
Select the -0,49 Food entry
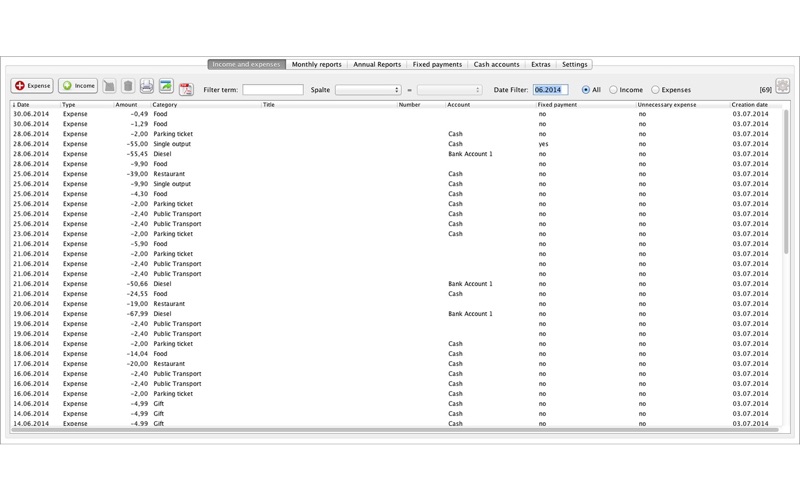396,114
